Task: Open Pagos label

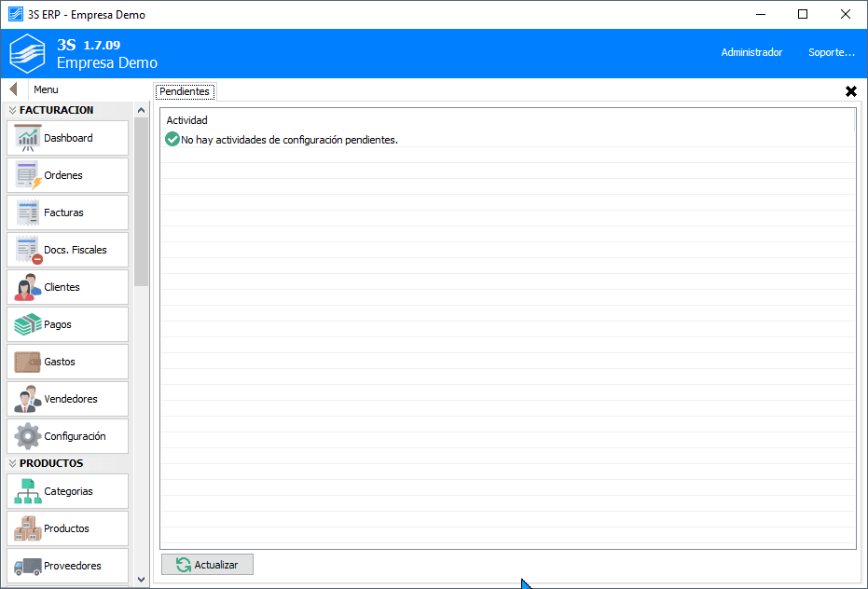Action: 58,324
